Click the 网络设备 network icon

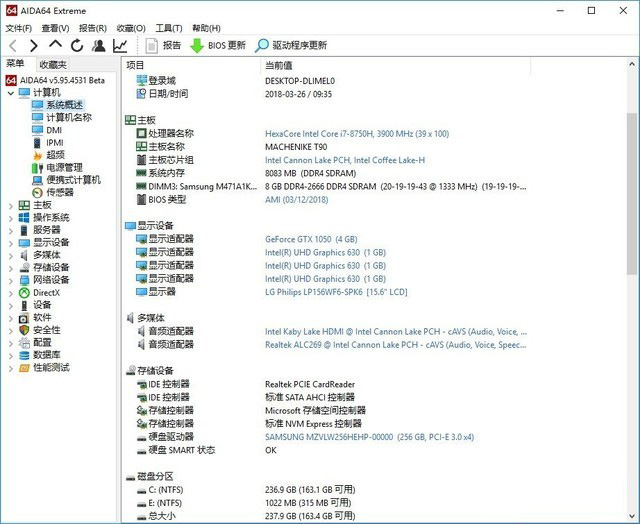pos(24,280)
